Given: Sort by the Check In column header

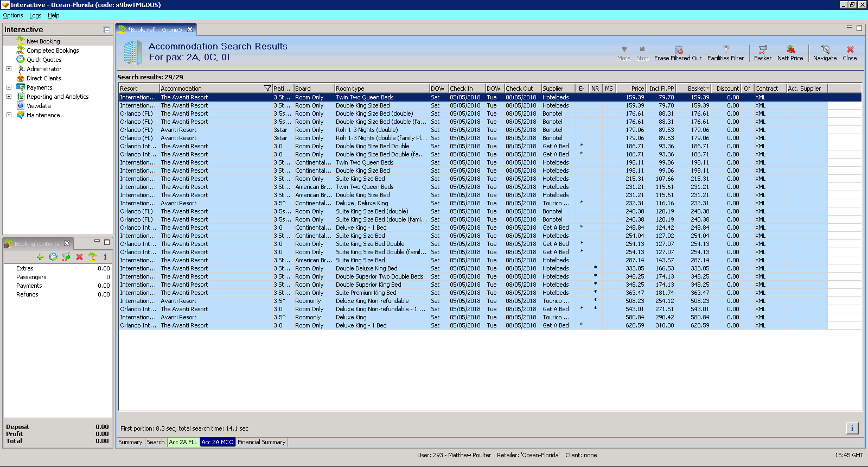Looking at the screenshot, I should click(467, 89).
